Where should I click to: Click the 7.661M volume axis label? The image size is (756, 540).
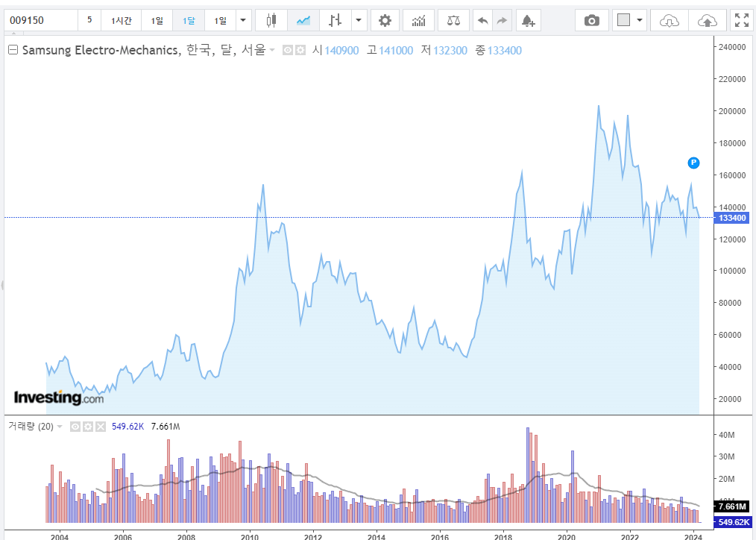(732, 506)
